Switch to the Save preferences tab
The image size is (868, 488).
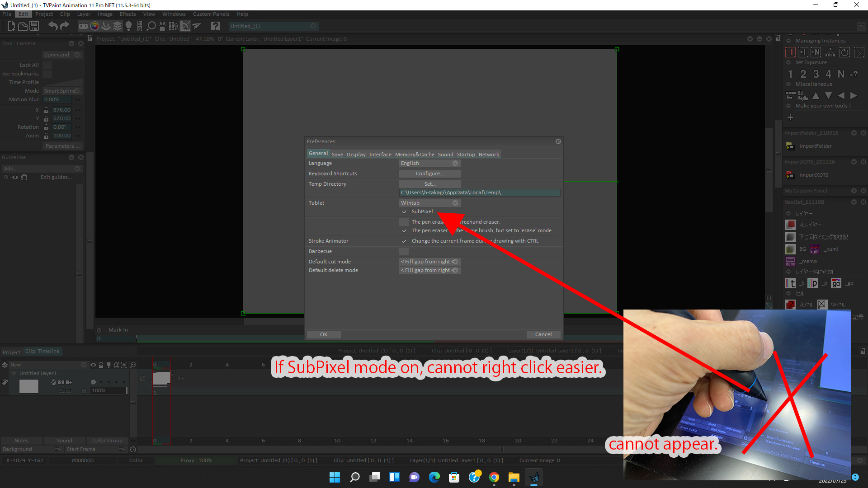(x=337, y=155)
